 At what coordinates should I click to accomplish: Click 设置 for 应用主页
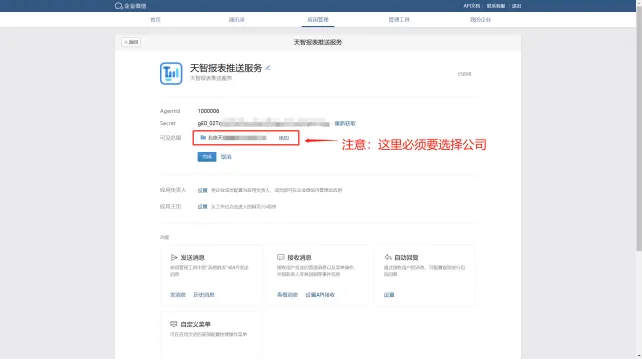pos(202,207)
